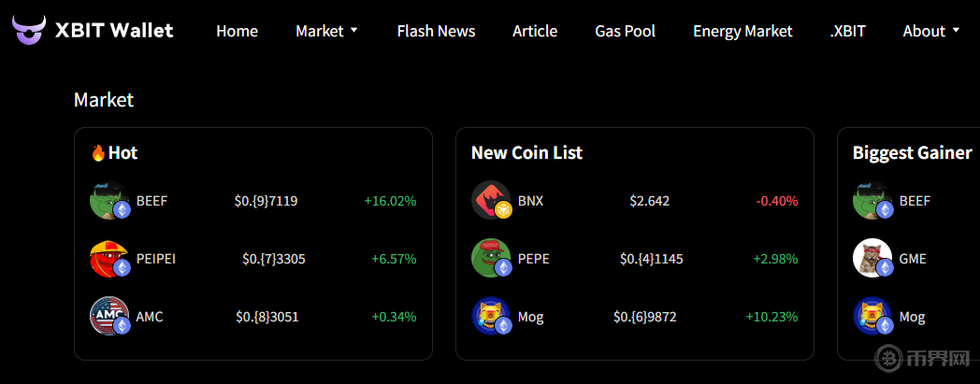Click the Mog icon in New Coin List

pyautogui.click(x=491, y=317)
